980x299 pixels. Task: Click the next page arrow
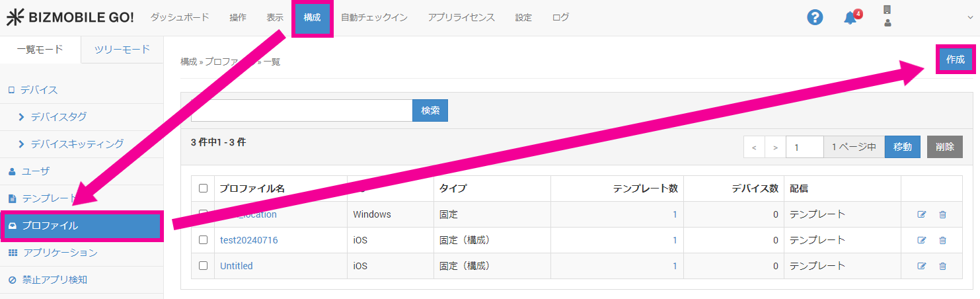(x=775, y=148)
